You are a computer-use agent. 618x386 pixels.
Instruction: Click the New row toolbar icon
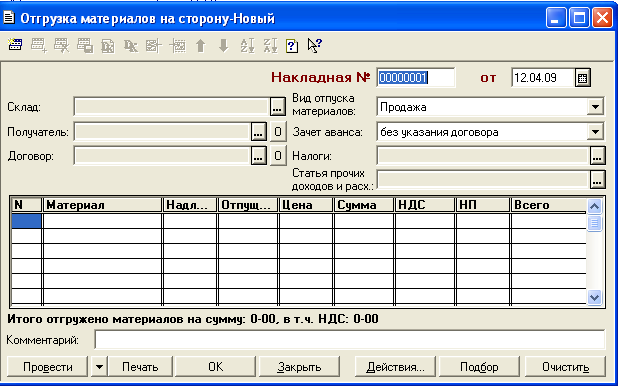coord(15,45)
